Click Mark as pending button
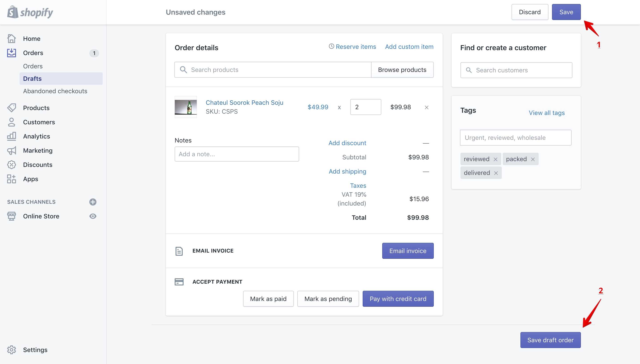The height and width of the screenshot is (364, 640). coord(328,299)
